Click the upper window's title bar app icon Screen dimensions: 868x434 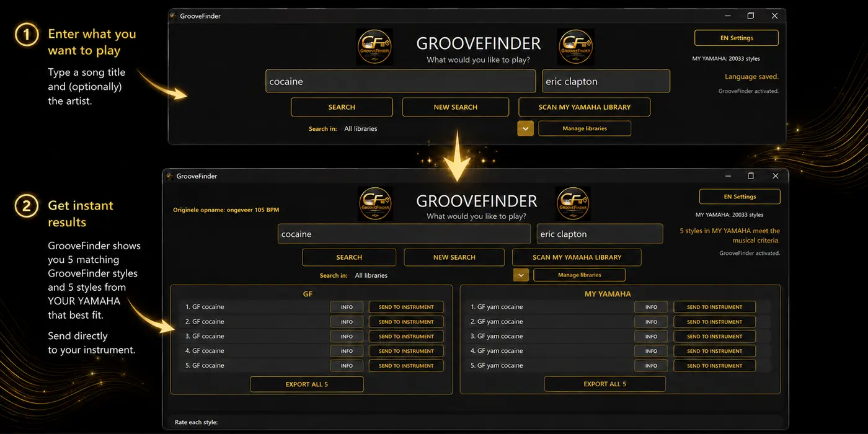coord(173,15)
